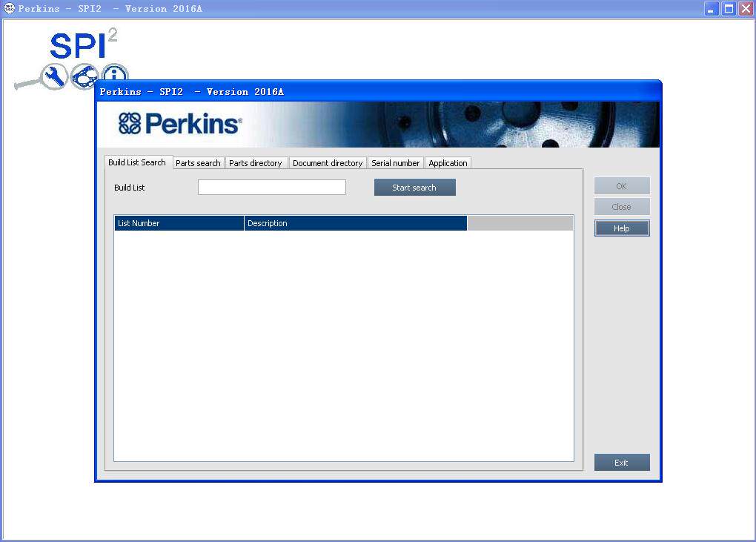756x542 pixels.
Task: Open the Parts directory tab
Action: pyautogui.click(x=256, y=162)
